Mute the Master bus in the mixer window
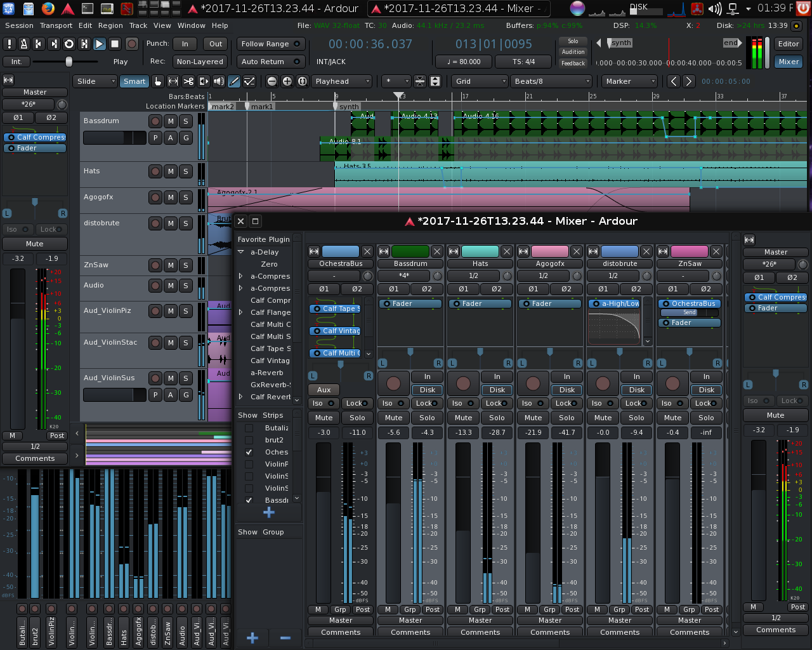Image resolution: width=812 pixels, height=650 pixels. [x=775, y=415]
